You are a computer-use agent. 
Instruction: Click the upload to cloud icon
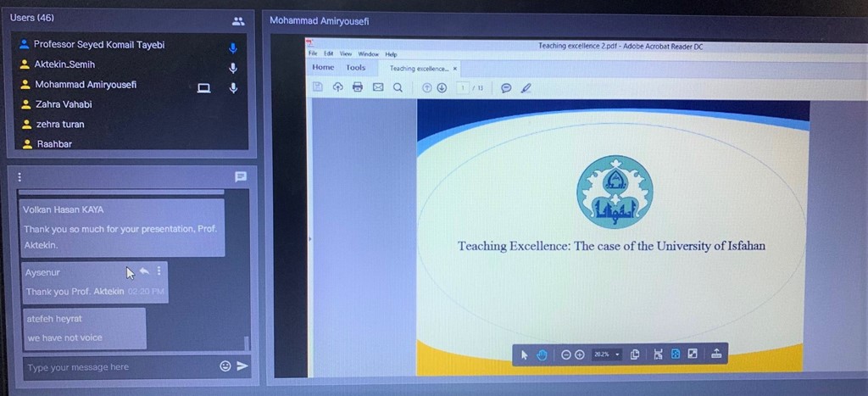point(337,87)
